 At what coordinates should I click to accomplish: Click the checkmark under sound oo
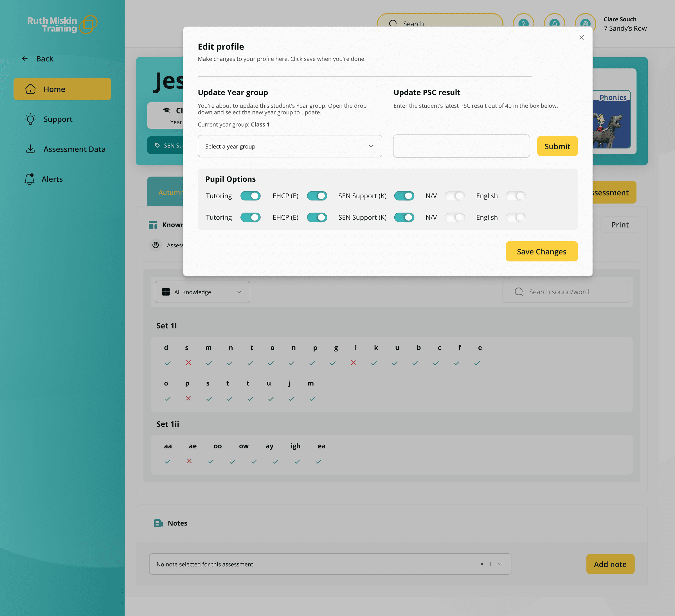211,462
